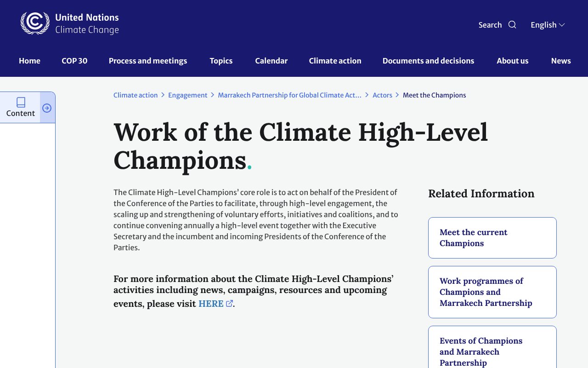The height and width of the screenshot is (368, 588).
Task: Select Topics in navigation bar
Action: pos(221,61)
